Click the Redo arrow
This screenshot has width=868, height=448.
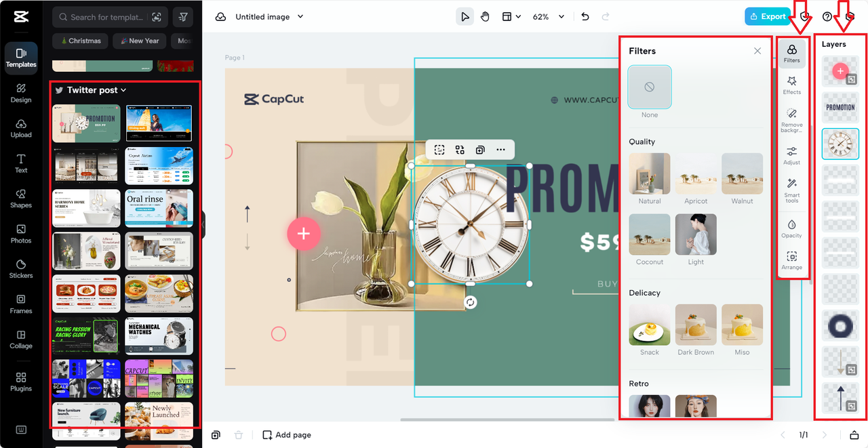coord(606,17)
